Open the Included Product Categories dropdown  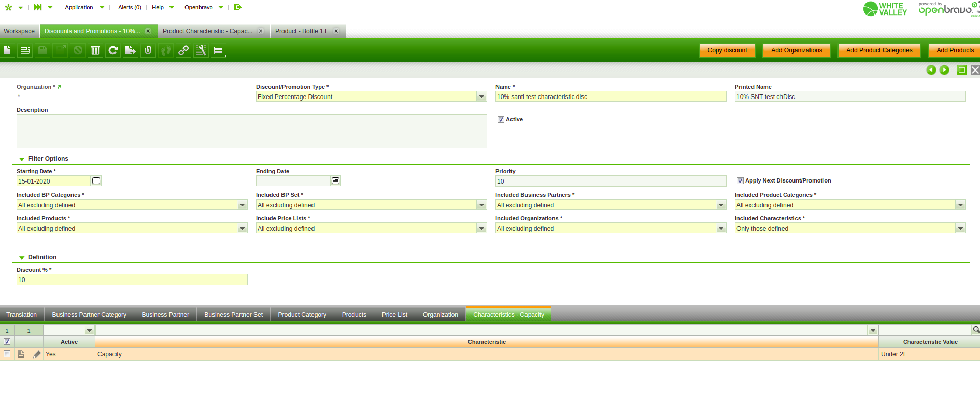pos(961,205)
